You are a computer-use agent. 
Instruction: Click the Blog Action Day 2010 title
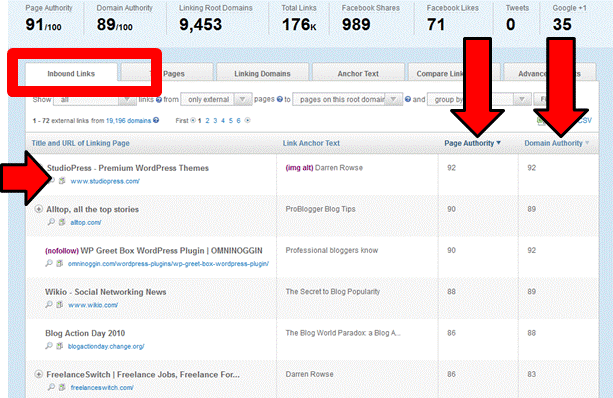tap(85, 333)
